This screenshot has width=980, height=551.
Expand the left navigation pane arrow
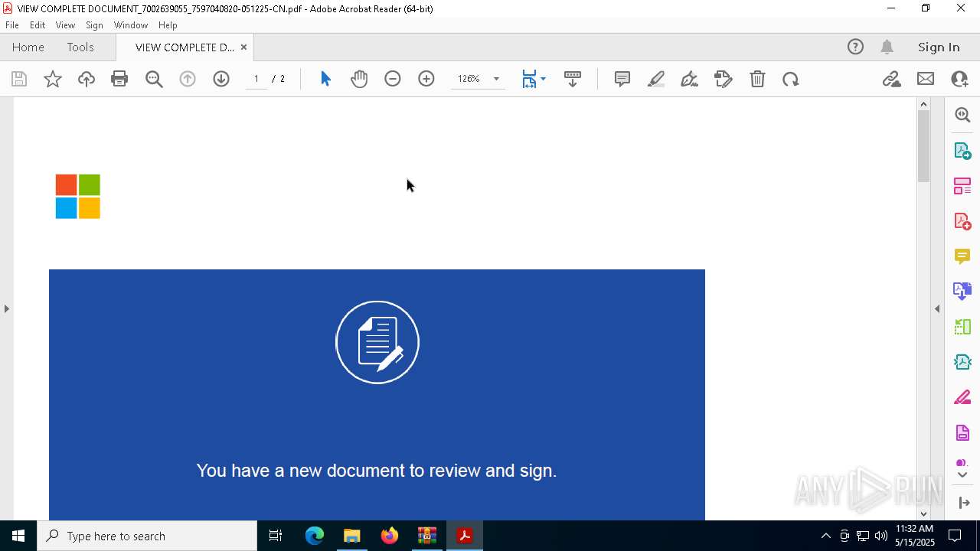(7, 308)
